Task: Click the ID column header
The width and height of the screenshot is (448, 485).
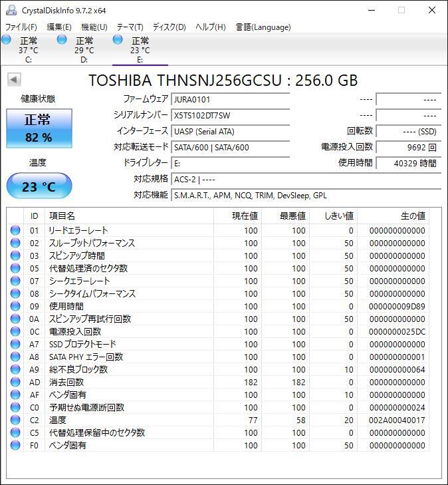Action: [x=35, y=216]
